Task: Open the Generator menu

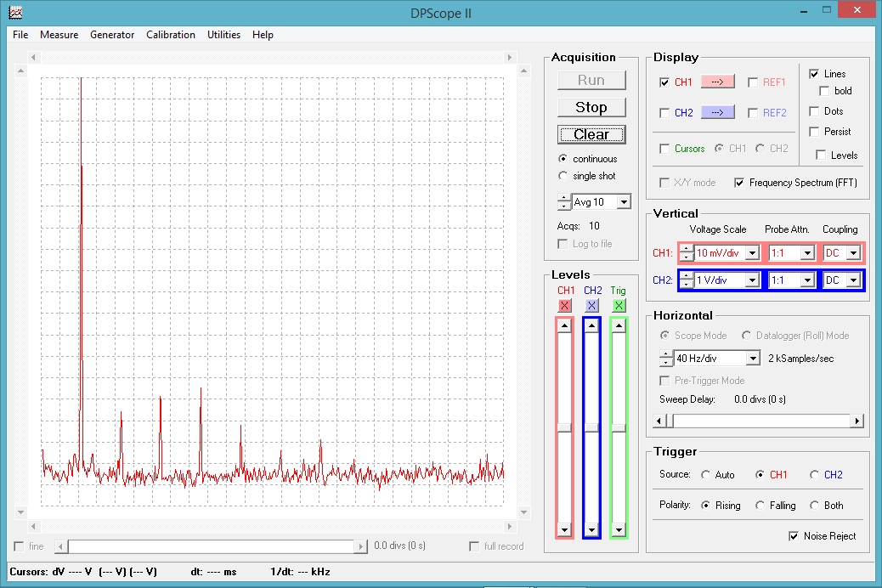Action: coord(112,34)
